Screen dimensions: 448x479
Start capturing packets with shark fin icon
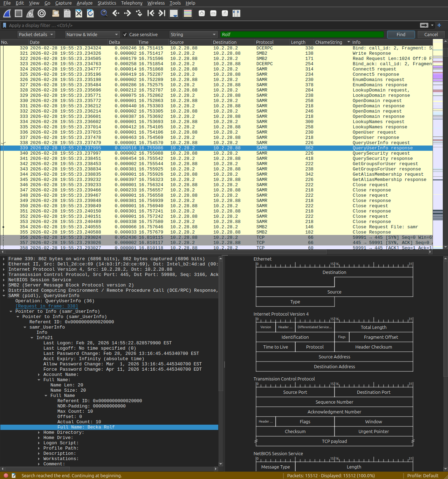[7, 14]
